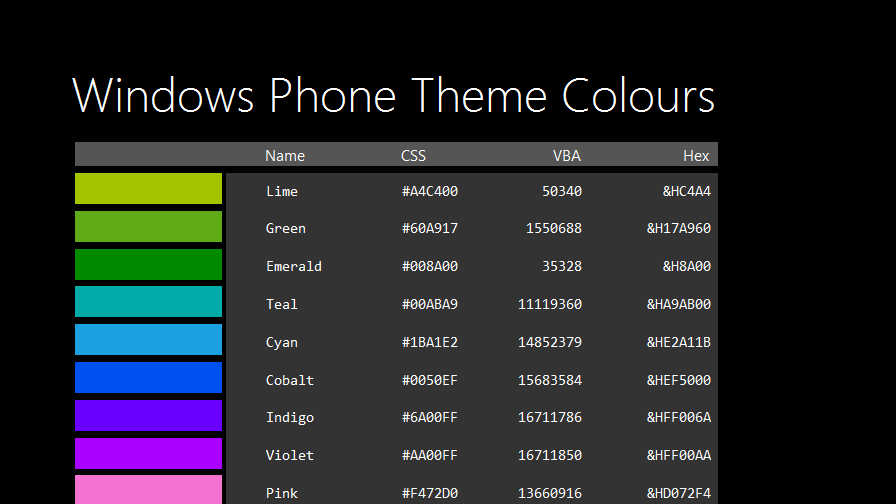Click the Windows Phone Theme Colours title
The image size is (896, 504).
[394, 95]
